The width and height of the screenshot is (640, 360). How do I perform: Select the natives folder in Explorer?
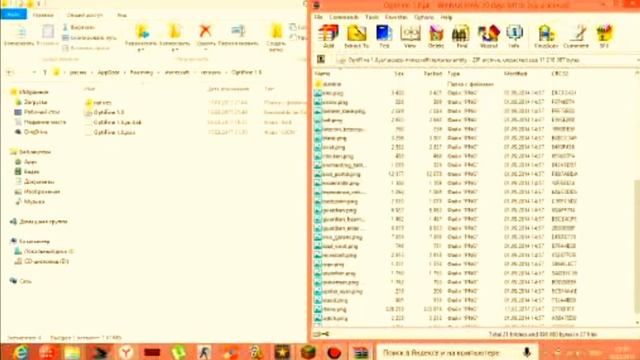102,102
